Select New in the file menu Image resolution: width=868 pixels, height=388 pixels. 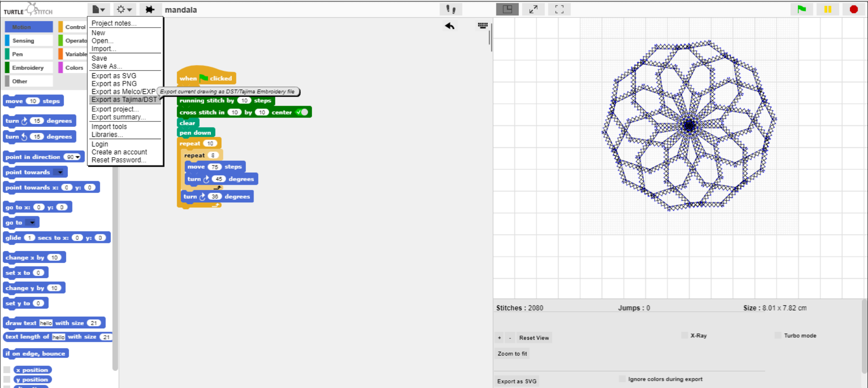(x=98, y=33)
